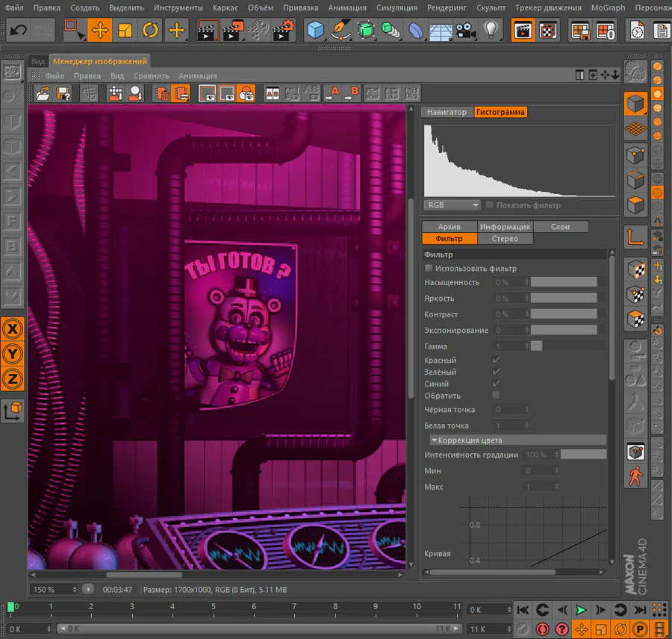Set image A for comparison

pos(332,93)
